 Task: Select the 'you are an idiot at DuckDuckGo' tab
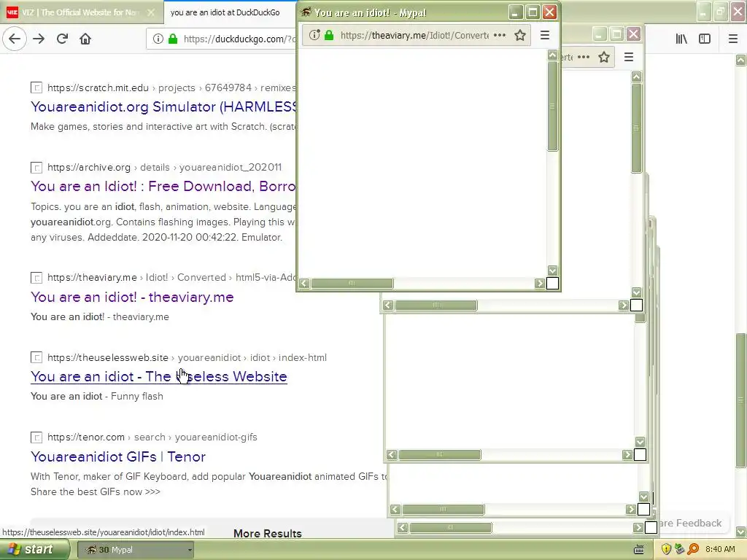pos(225,12)
